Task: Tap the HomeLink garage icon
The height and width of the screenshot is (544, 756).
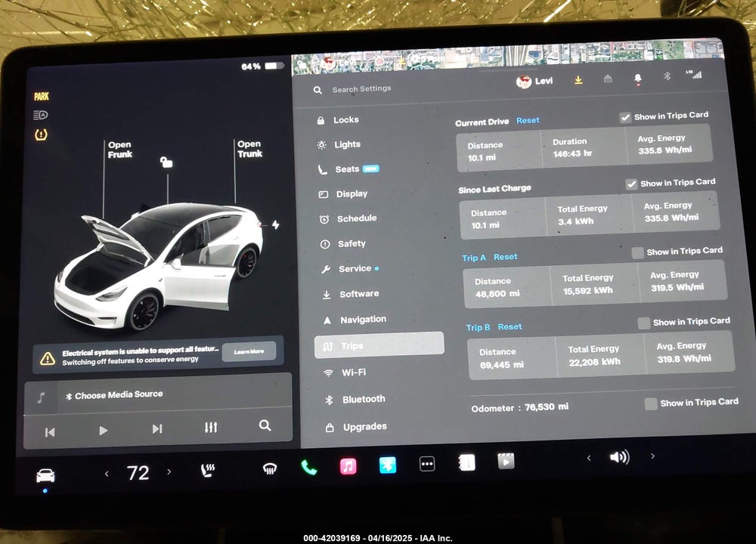Action: click(608, 79)
